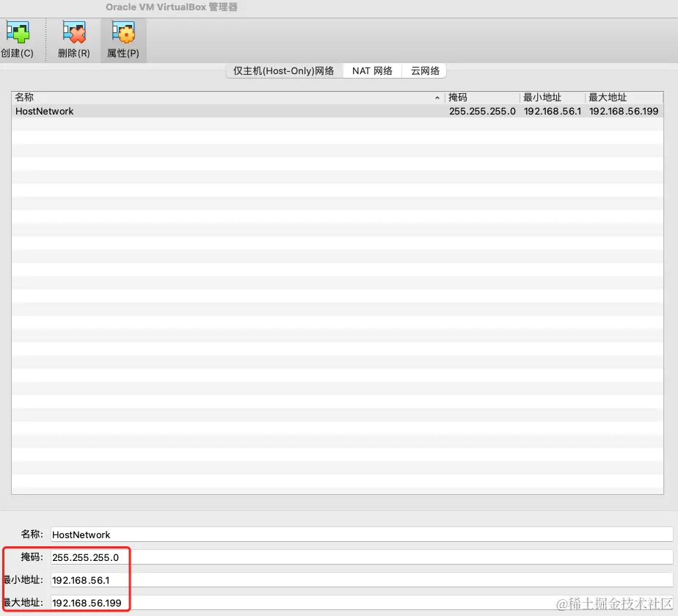Focus the 最大地址 input field
This screenshot has height=616, width=678.
[362, 603]
